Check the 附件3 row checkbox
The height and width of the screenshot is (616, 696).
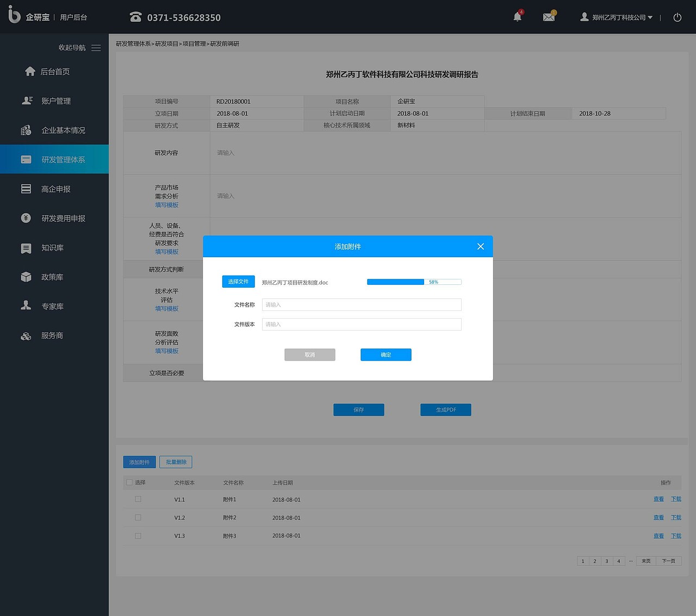138,536
